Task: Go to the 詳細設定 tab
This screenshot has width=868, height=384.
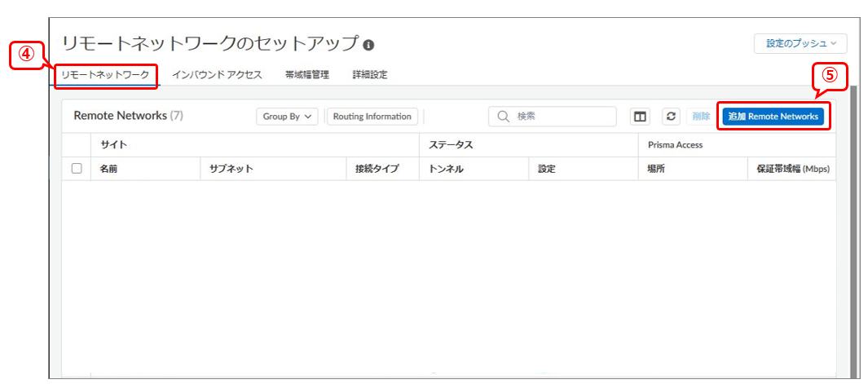Action: [x=369, y=74]
